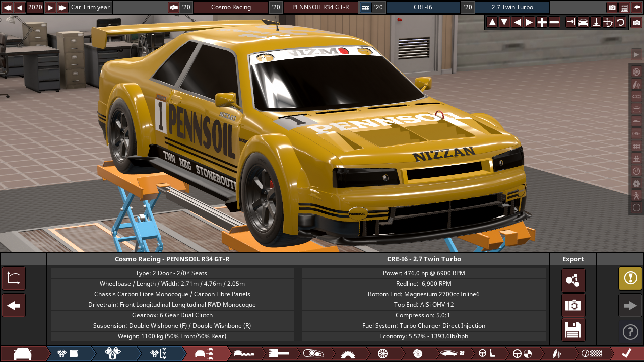
Task: Open the wheels and tyres tab
Action: pyautogui.click(x=382, y=354)
